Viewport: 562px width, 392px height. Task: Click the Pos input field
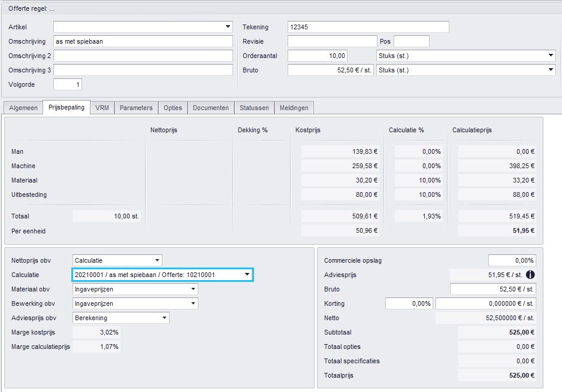coord(412,41)
